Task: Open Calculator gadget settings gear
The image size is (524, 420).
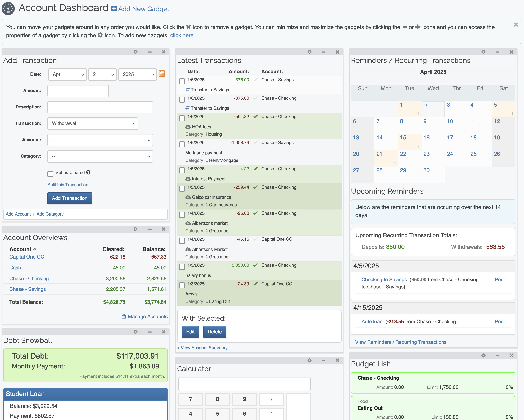Action: pyautogui.click(x=309, y=360)
